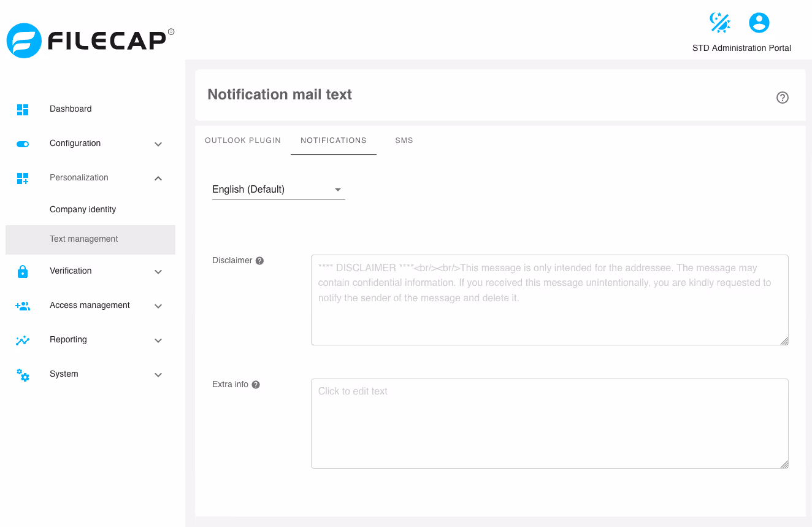This screenshot has height=527, width=812.
Task: Click the Verification padlock icon
Action: (23, 271)
